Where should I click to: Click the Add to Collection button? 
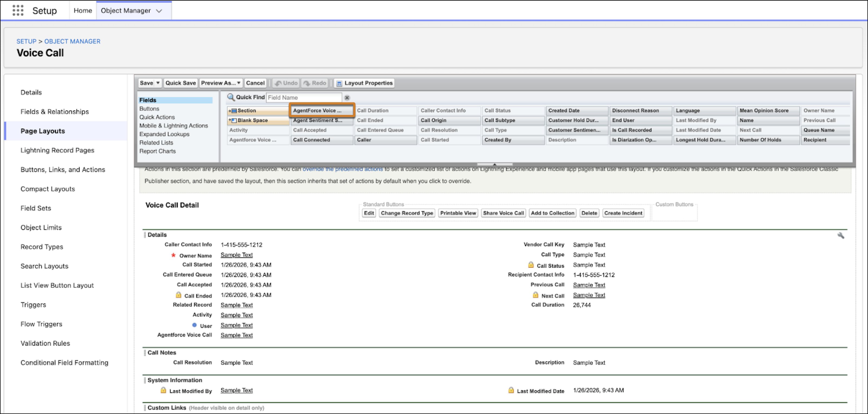553,213
